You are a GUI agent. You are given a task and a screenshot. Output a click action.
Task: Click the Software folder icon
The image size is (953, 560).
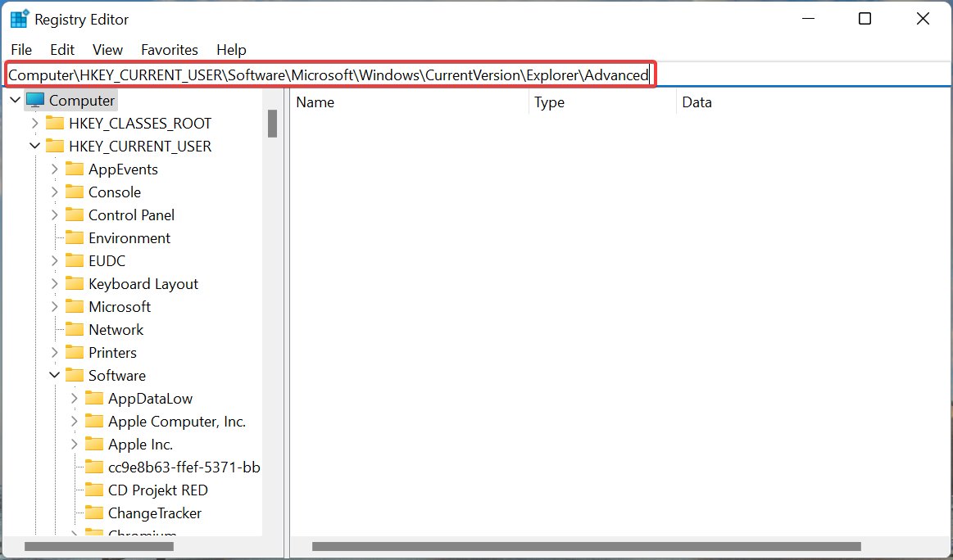(75, 375)
